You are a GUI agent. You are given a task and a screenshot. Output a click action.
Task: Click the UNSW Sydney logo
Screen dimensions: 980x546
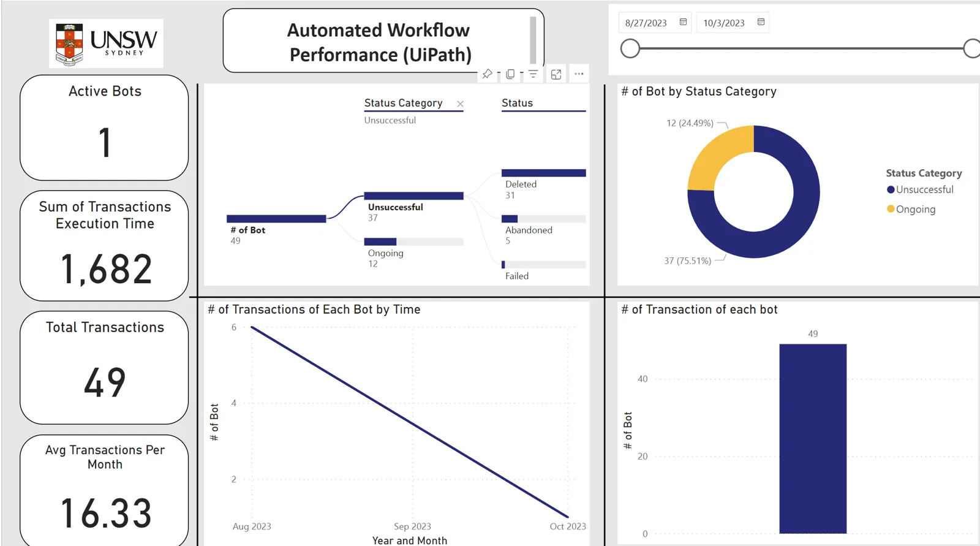[x=106, y=43]
